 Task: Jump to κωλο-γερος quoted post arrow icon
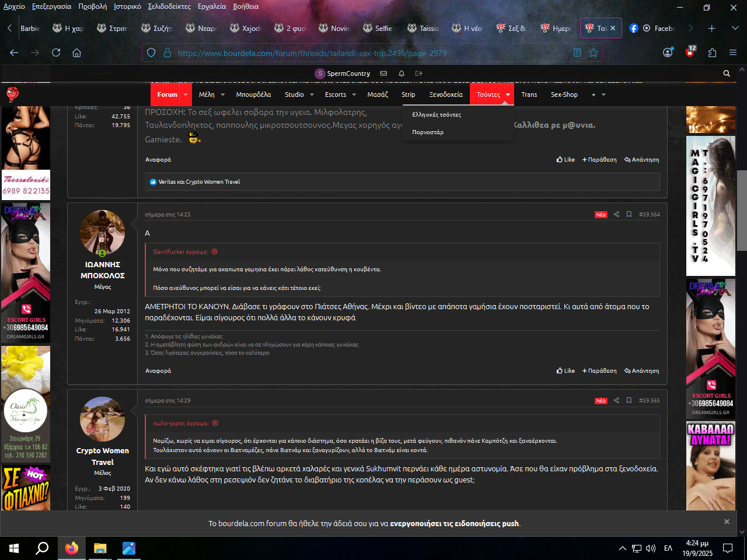pos(215,423)
